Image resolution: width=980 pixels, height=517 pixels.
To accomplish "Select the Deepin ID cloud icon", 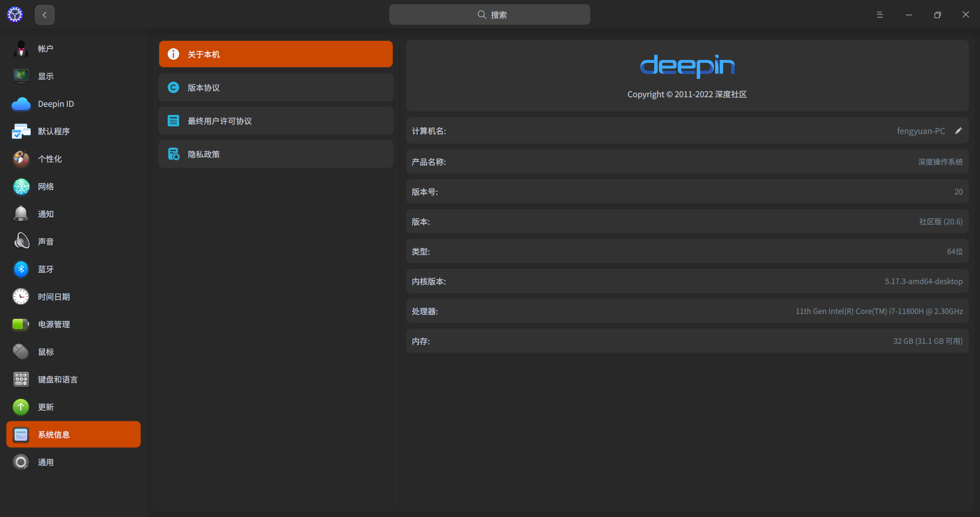I will (21, 104).
